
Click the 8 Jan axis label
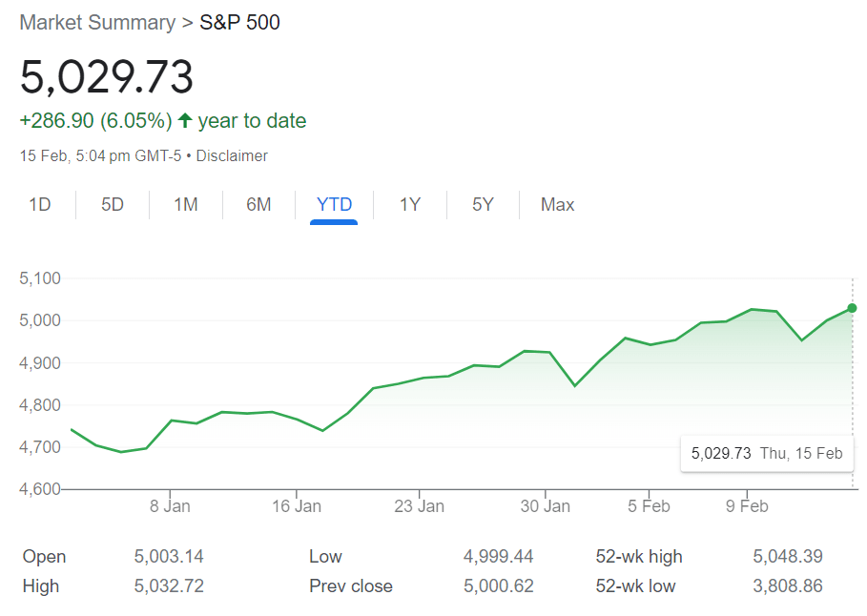(170, 506)
